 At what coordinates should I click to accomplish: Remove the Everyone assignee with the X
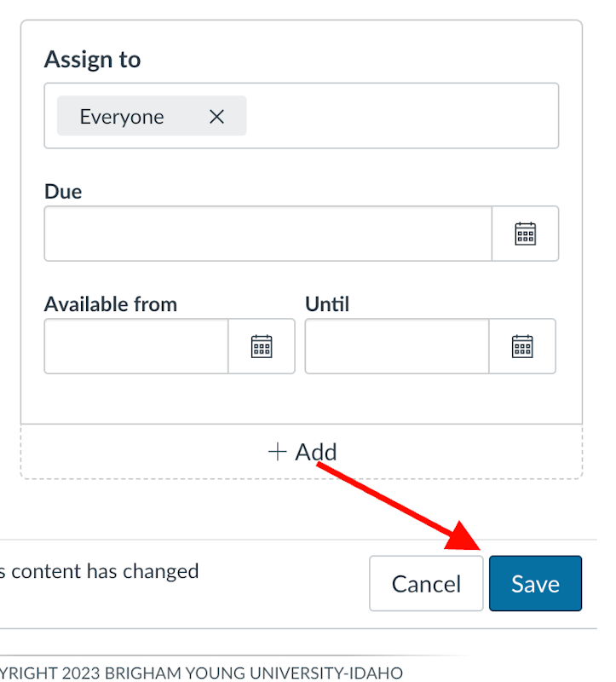click(x=216, y=117)
